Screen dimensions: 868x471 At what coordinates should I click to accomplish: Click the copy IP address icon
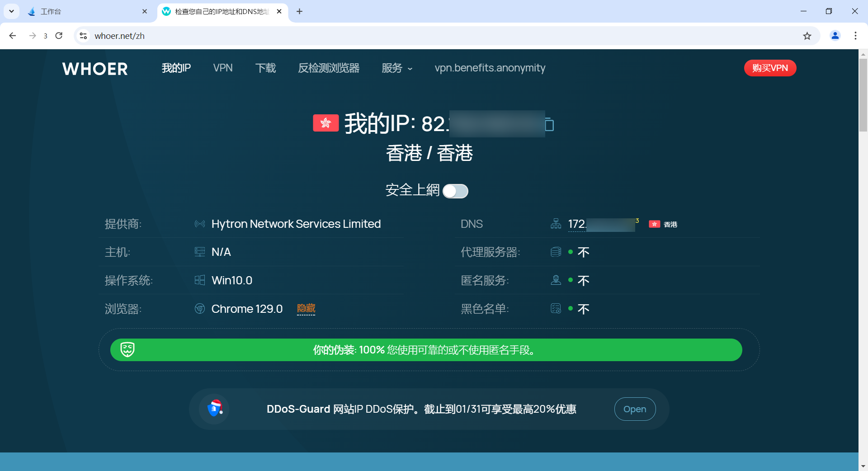pyautogui.click(x=549, y=124)
